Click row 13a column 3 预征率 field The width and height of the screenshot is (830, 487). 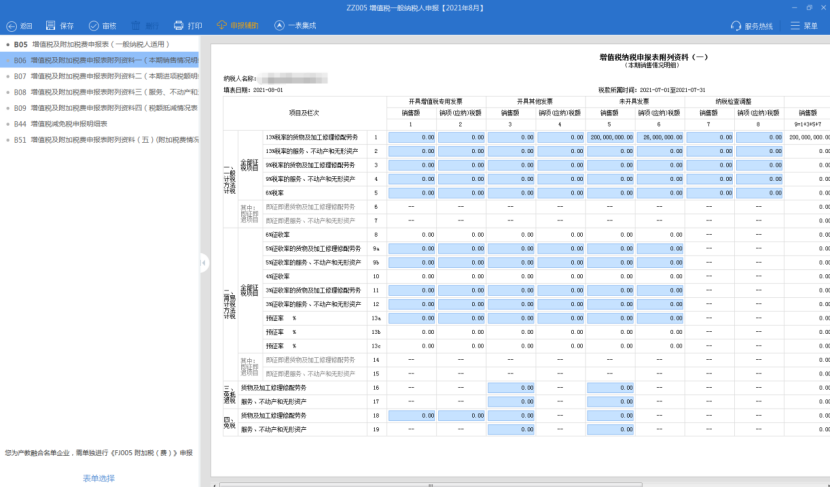pyautogui.click(x=511, y=318)
